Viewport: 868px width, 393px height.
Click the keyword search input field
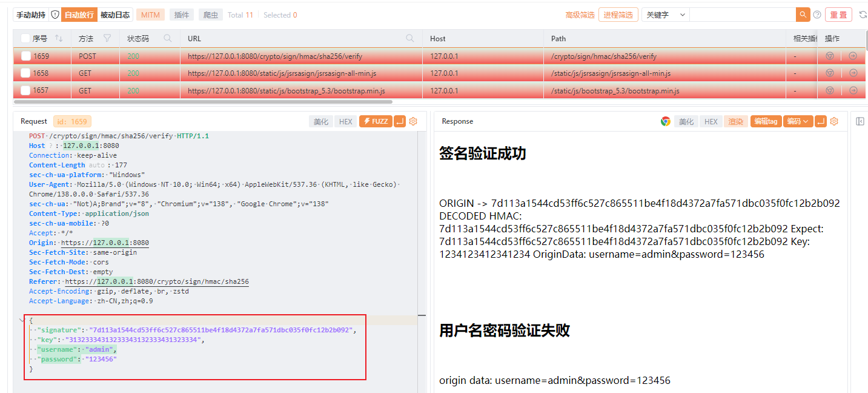(743, 15)
